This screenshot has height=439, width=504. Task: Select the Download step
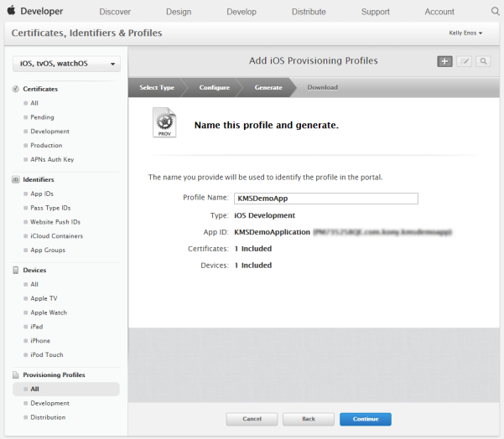[x=322, y=87]
